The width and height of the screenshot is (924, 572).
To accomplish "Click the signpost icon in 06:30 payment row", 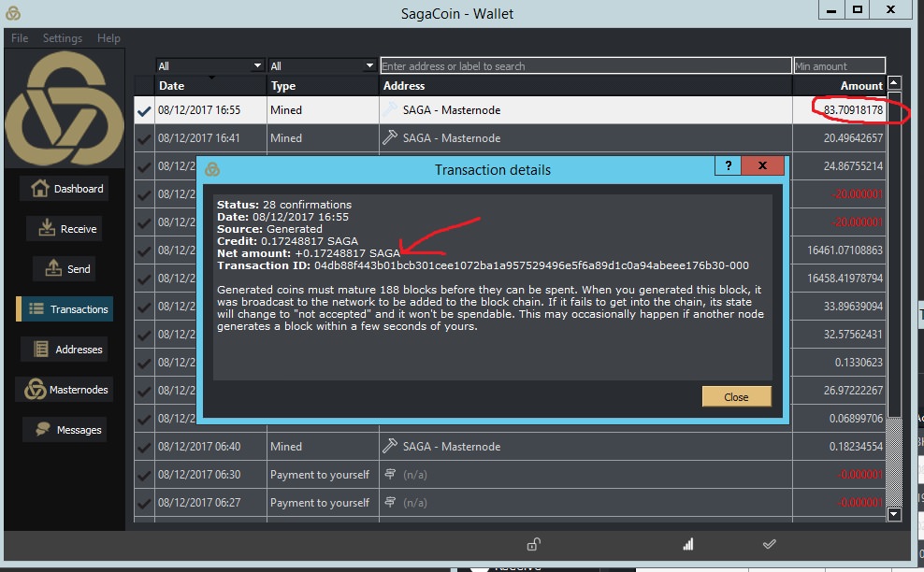I will pyautogui.click(x=389, y=474).
